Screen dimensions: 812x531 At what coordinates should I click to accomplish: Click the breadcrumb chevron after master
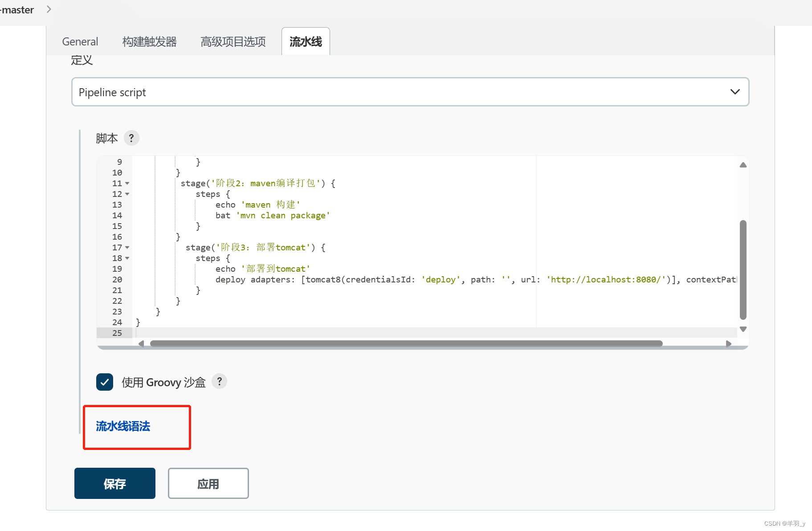pos(49,9)
